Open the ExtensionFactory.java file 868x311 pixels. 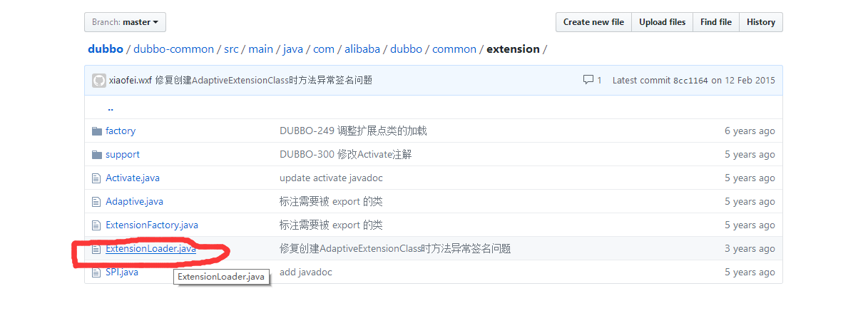point(152,225)
